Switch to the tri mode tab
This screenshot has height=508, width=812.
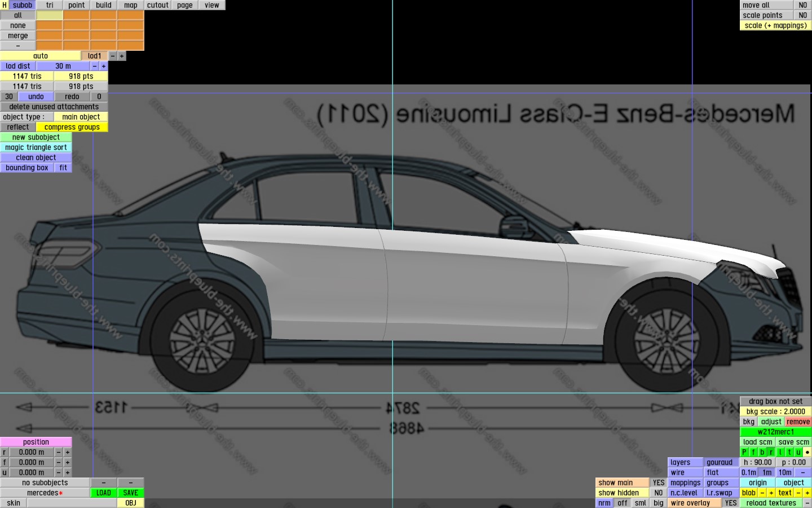50,5
